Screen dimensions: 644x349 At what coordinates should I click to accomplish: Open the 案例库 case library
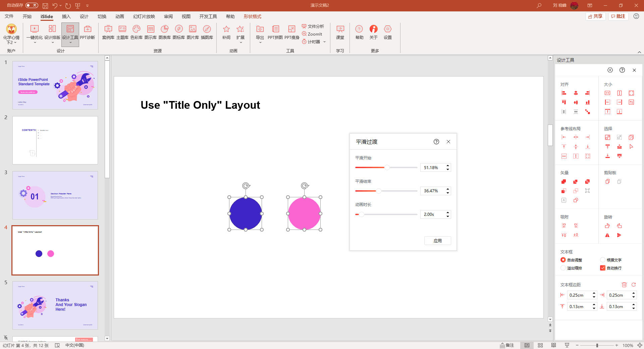(108, 32)
